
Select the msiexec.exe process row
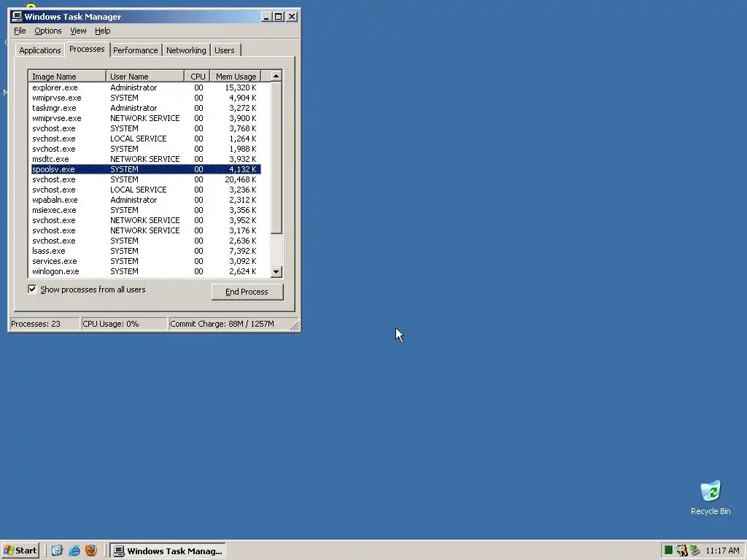146,210
